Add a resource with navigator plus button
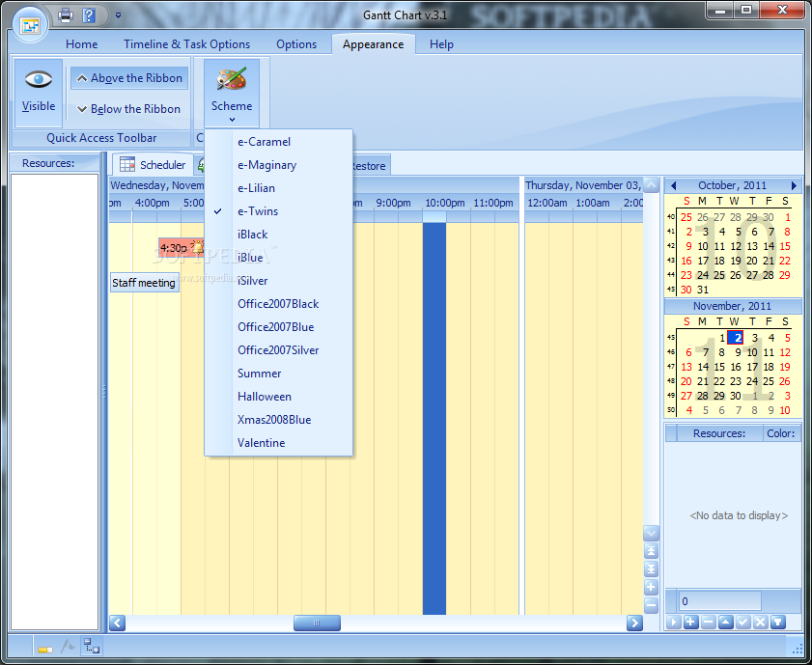This screenshot has height=665, width=812. coord(690,622)
